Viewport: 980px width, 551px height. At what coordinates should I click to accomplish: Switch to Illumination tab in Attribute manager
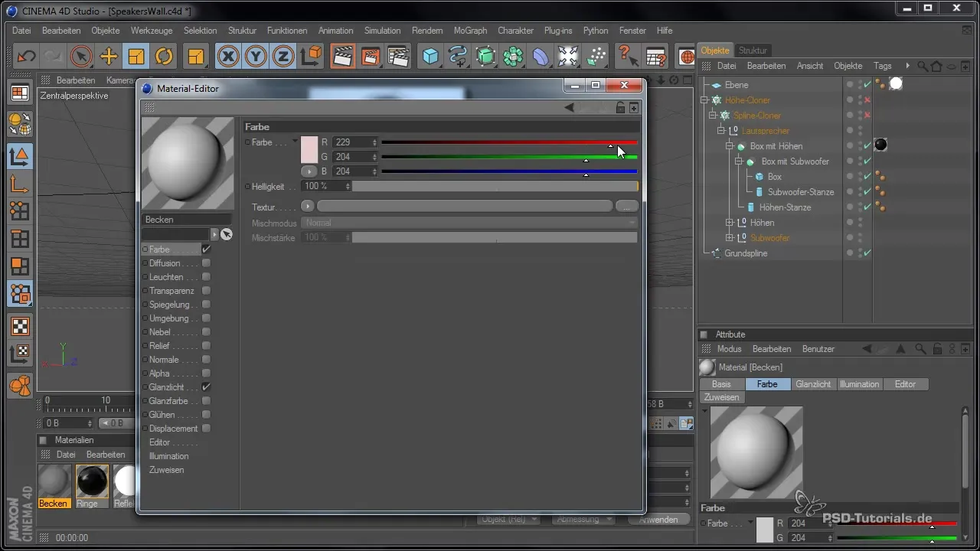click(859, 384)
